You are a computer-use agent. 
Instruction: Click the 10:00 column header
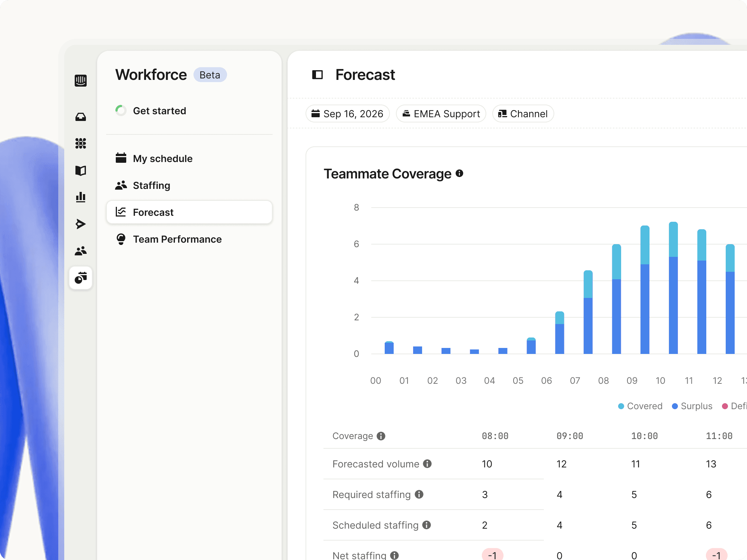tap(645, 436)
